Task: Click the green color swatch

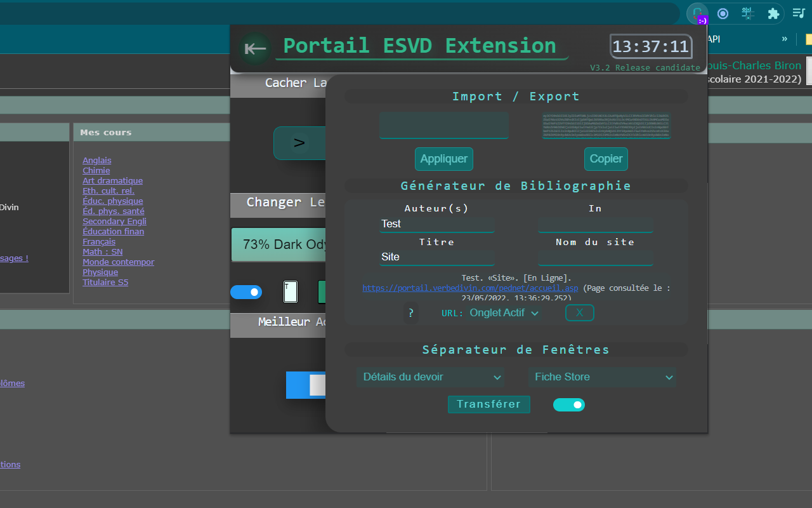Action: 322,292
